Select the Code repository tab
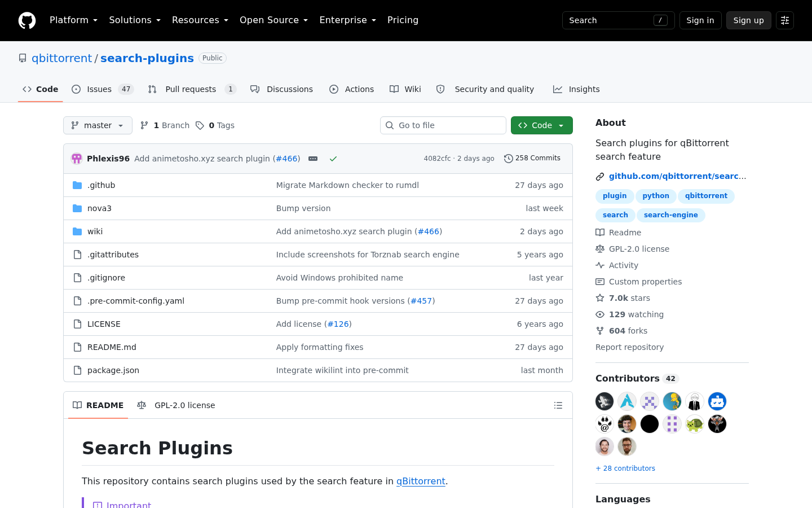Screen dimensions: 812x508 pos(41,89)
